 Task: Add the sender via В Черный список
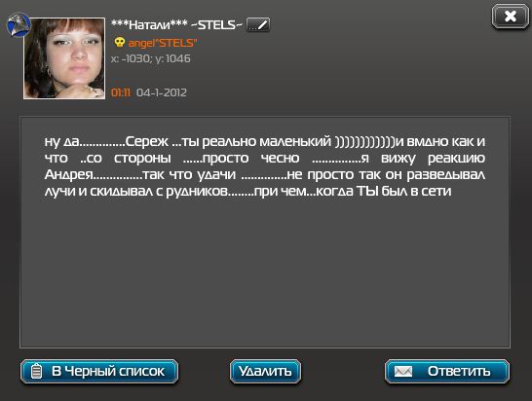[99, 371]
